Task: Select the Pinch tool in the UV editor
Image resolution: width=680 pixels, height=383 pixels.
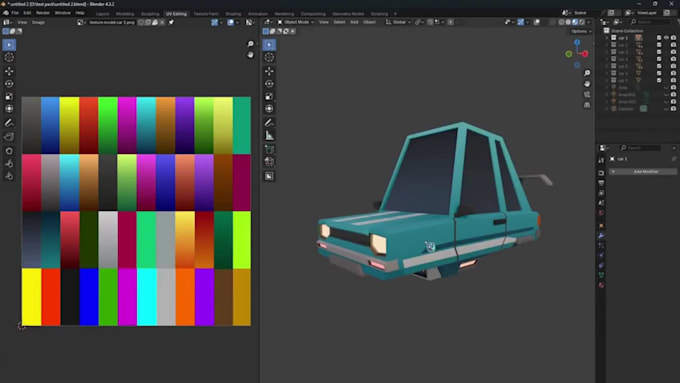Action: pos(9,176)
